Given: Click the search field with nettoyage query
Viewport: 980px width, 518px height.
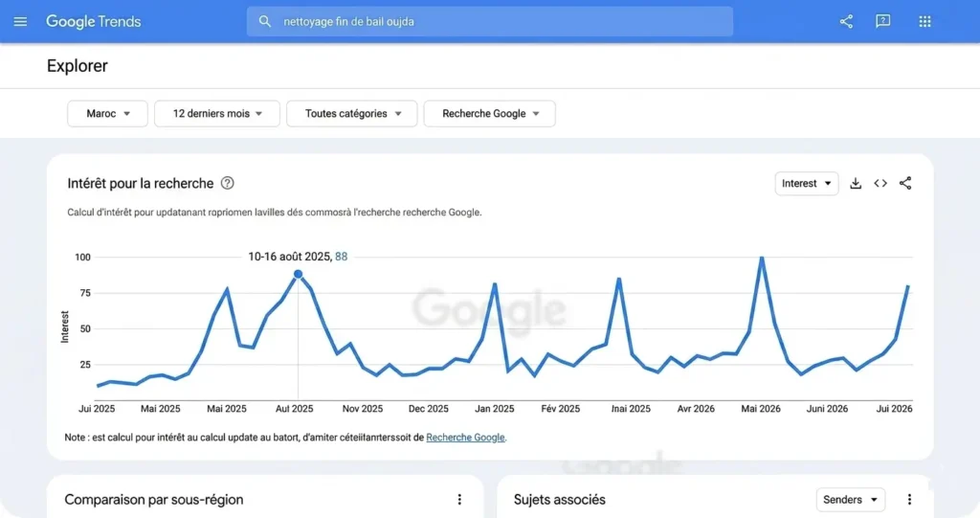Looking at the screenshot, I should coord(489,22).
